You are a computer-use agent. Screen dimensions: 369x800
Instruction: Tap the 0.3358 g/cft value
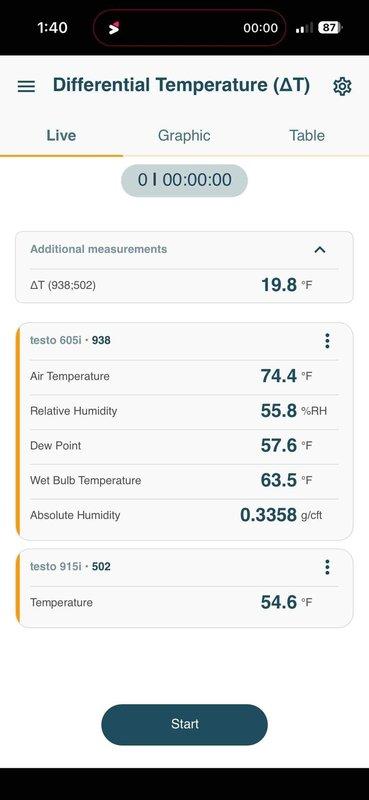(281, 515)
